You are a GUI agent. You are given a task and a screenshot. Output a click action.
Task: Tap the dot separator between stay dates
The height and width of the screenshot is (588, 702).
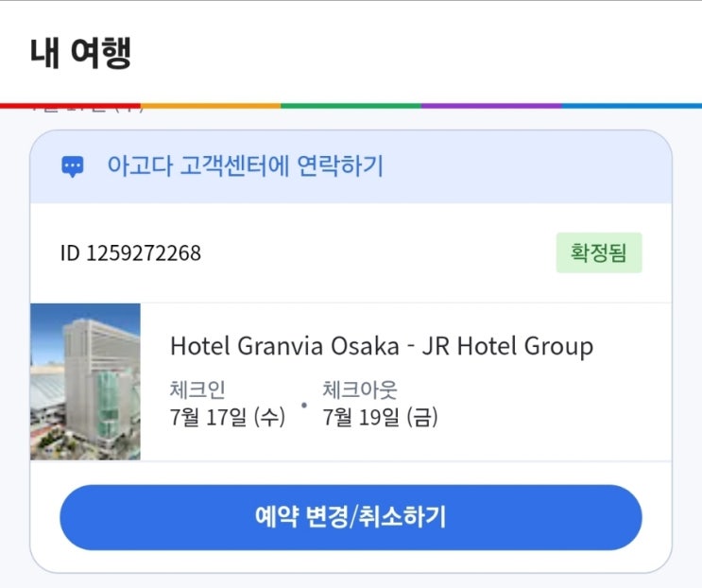tap(304, 406)
